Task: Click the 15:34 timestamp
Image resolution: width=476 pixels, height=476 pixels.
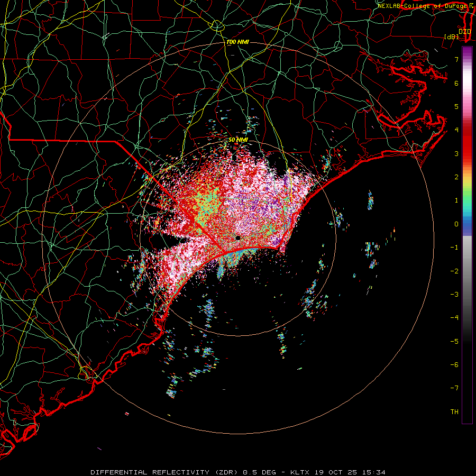Action: pyautogui.click(x=374, y=472)
